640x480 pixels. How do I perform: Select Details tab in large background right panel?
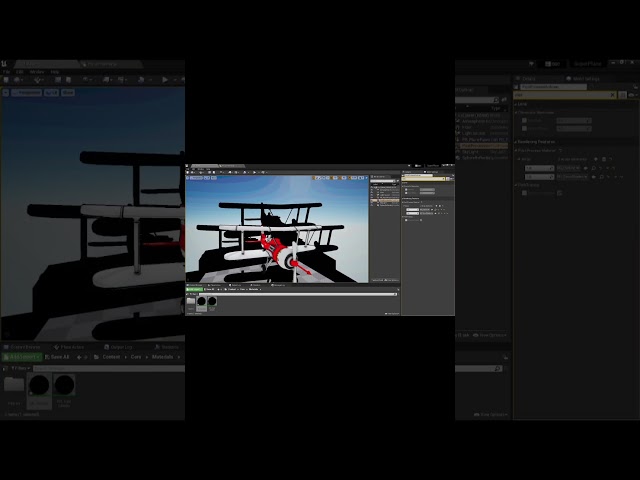[x=529, y=79]
